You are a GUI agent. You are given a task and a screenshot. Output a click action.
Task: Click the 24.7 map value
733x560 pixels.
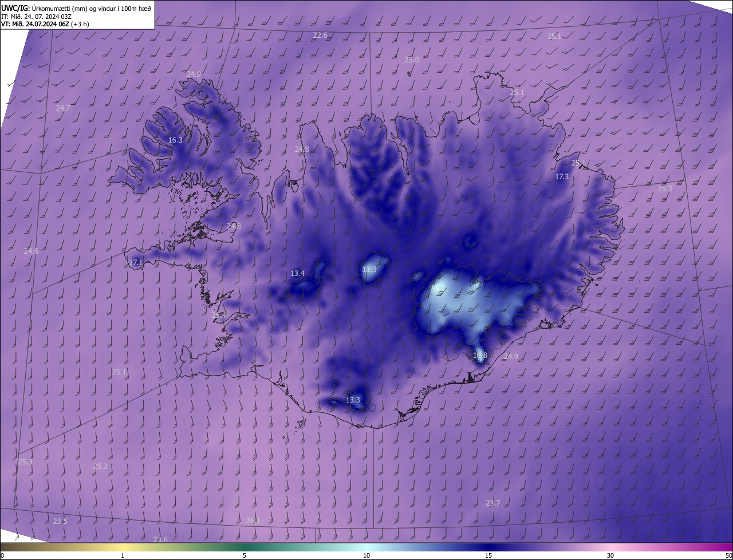pos(63,108)
